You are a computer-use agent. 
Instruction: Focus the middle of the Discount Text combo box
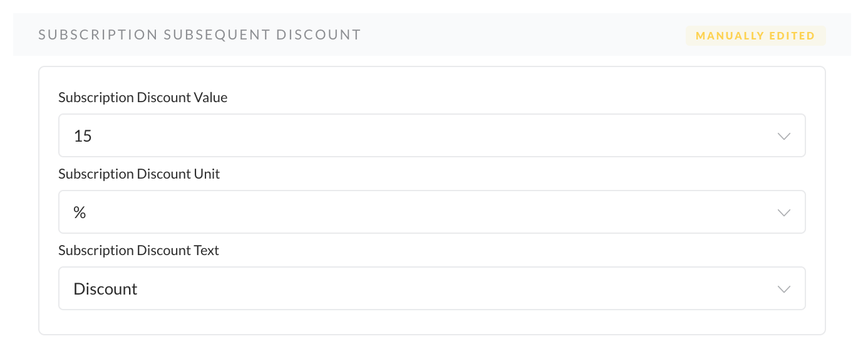[432, 289]
